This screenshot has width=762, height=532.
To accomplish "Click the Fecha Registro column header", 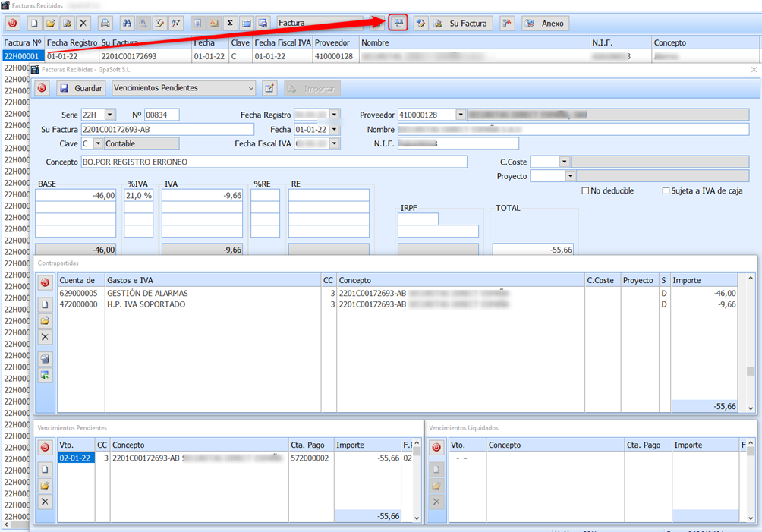I will click(x=71, y=42).
